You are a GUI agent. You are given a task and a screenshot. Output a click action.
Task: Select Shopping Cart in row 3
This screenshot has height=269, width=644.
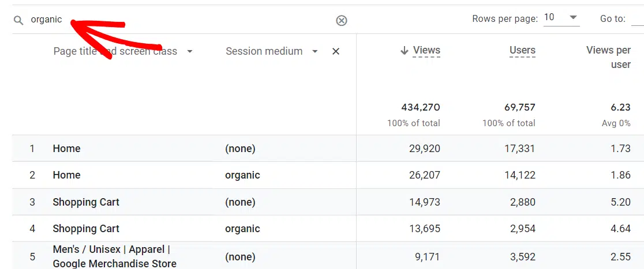[86, 202]
